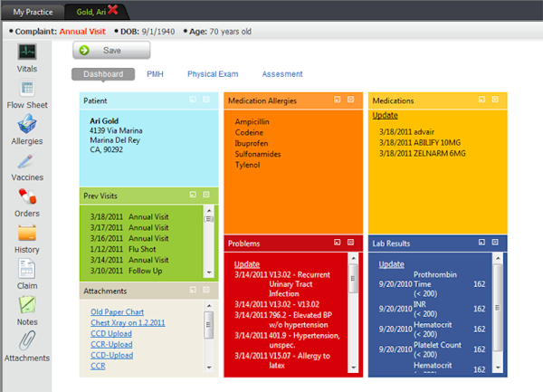Maximize the Prev Visits panel
543x392 pixels.
[193, 195]
